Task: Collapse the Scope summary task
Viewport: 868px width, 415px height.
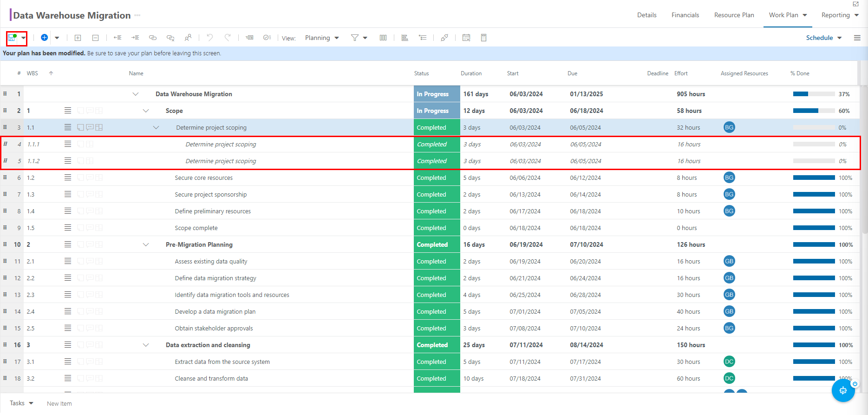Action: (146, 111)
